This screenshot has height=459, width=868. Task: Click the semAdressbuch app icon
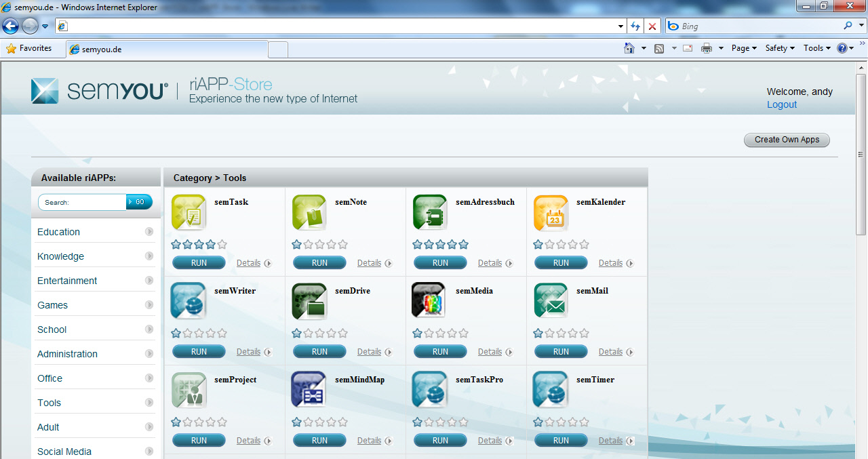click(430, 212)
